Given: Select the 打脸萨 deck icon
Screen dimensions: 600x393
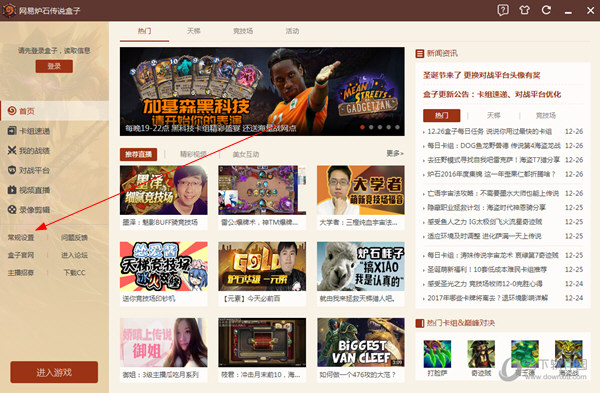Looking at the screenshot, I should pyautogui.click(x=437, y=354).
